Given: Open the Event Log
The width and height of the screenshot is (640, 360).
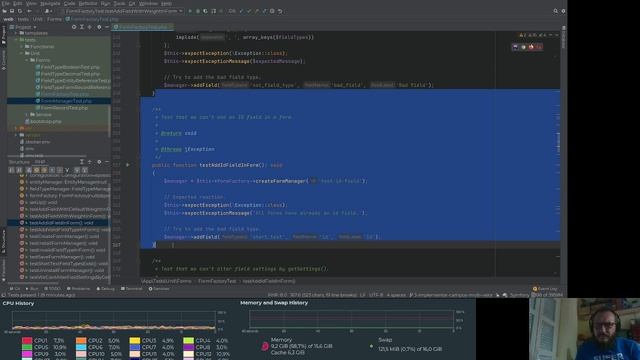Looking at the screenshot, I should (x=545, y=289).
